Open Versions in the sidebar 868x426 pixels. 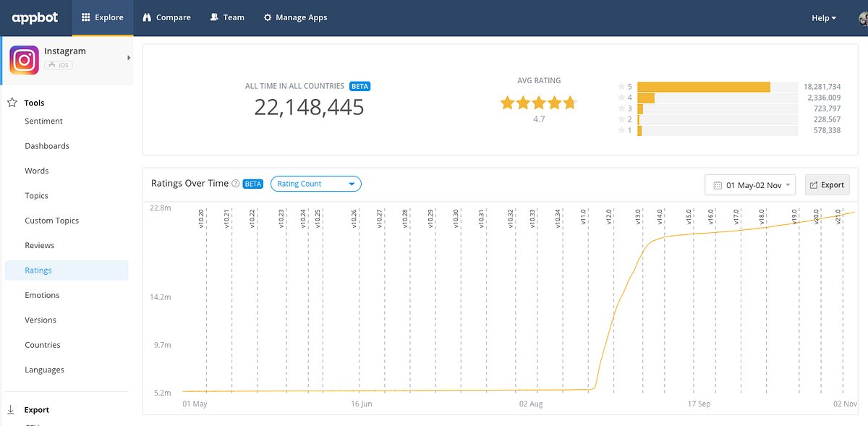41,320
